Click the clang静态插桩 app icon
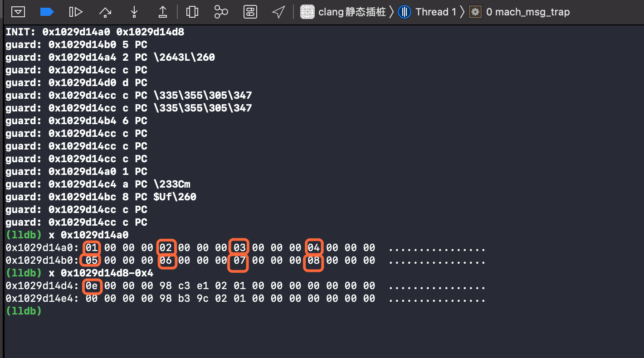The height and width of the screenshot is (358, 644). coord(307,12)
